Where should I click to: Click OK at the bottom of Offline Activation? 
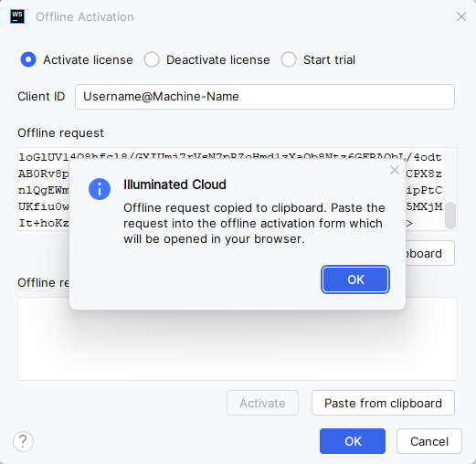(353, 441)
